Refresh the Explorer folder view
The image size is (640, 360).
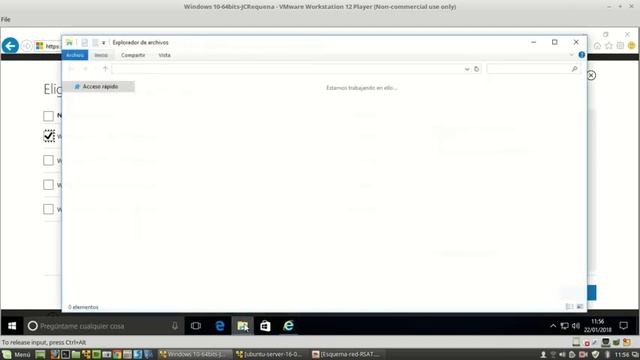476,69
